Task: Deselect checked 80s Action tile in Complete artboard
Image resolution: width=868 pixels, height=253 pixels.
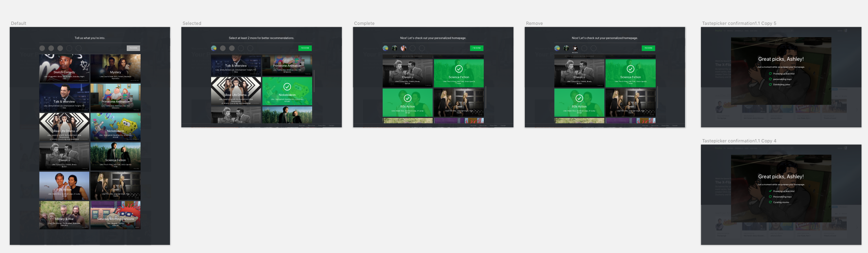Action: point(408,102)
